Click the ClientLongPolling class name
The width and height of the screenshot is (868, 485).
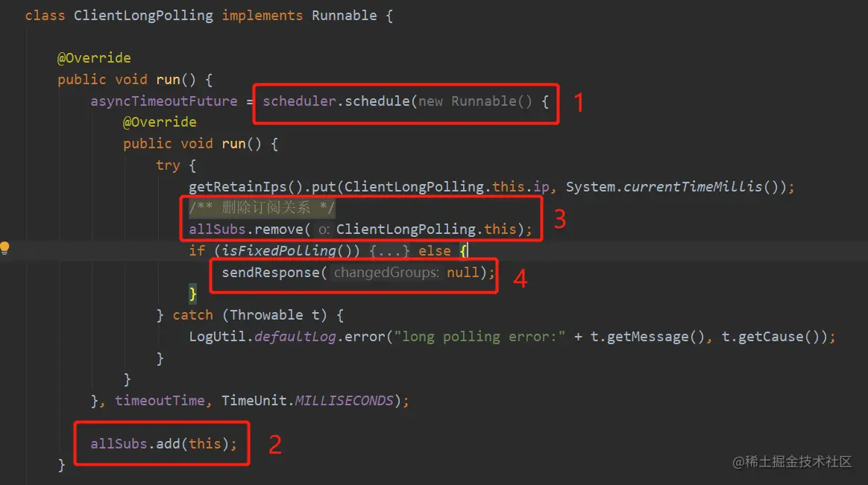(143, 16)
